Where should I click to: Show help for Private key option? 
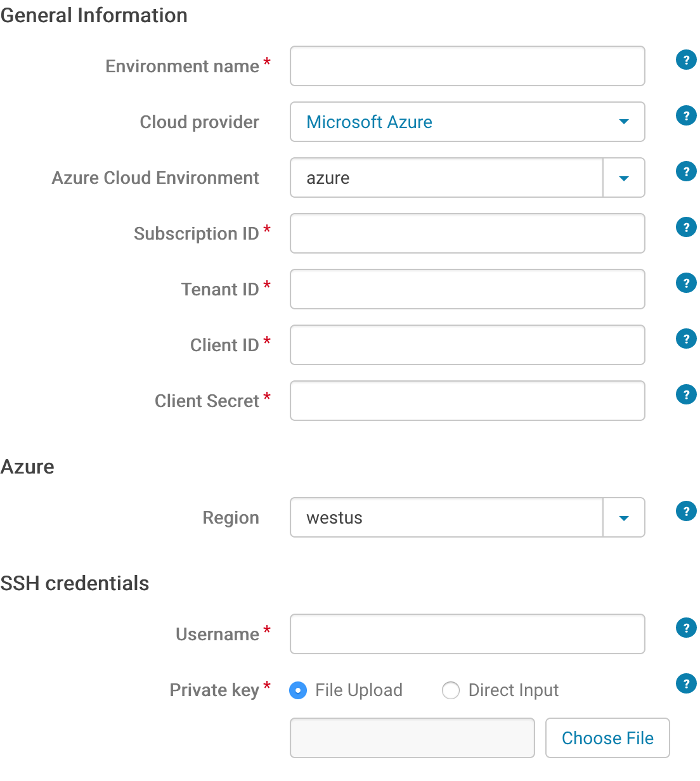[x=686, y=684]
